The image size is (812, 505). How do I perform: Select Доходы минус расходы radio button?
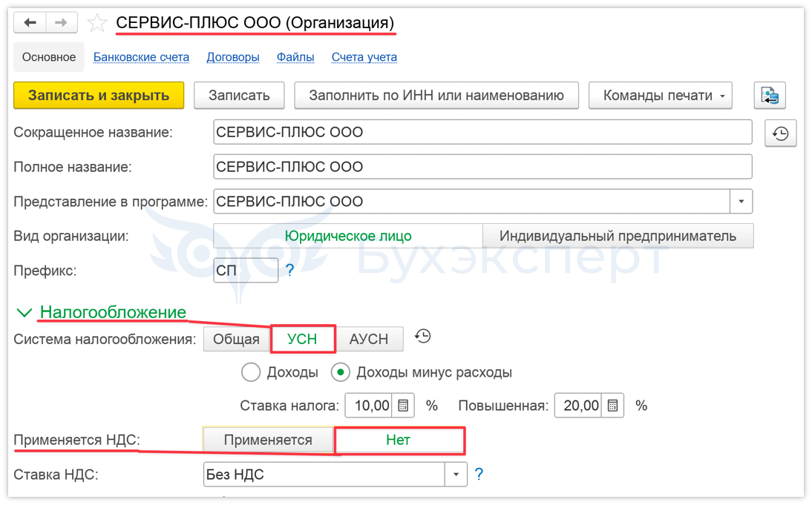[x=340, y=372]
